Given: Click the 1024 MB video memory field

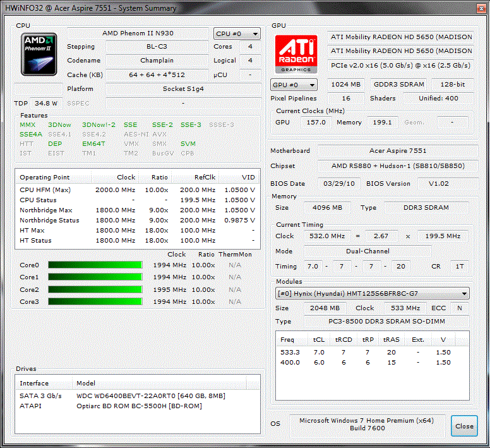Looking at the screenshot, I should pyautogui.click(x=346, y=85).
